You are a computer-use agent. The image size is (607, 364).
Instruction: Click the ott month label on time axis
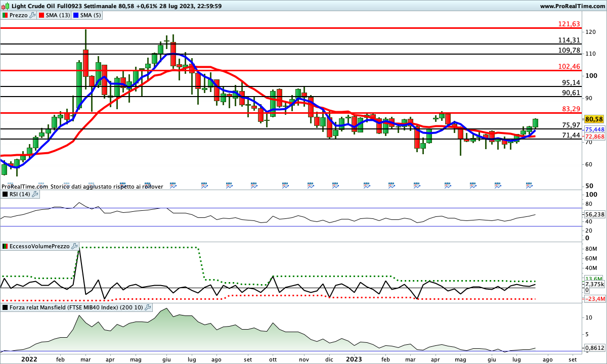point(274,359)
